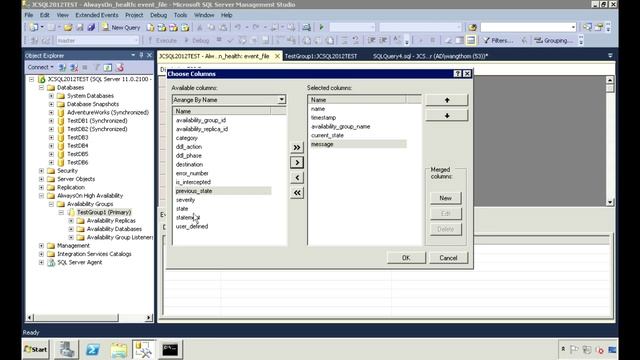Click OK in Choose Columns dialog
The height and width of the screenshot is (360, 640).
coord(406,258)
